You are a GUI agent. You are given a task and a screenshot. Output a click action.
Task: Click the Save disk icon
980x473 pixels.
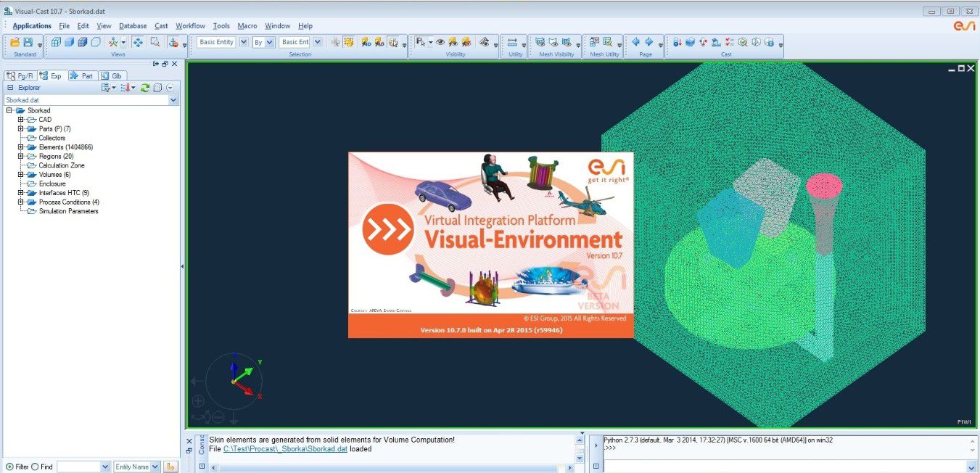[28, 43]
